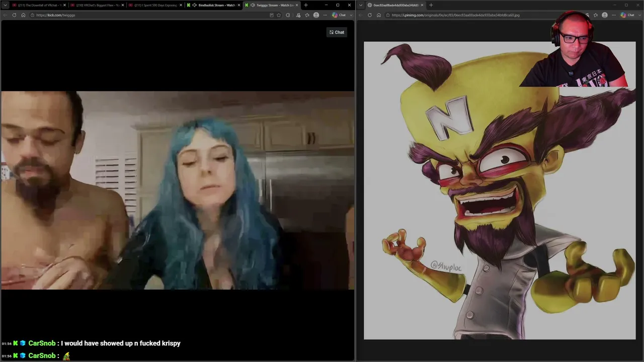Refresh the pinimg image page
The width and height of the screenshot is (644, 362).
(x=370, y=15)
